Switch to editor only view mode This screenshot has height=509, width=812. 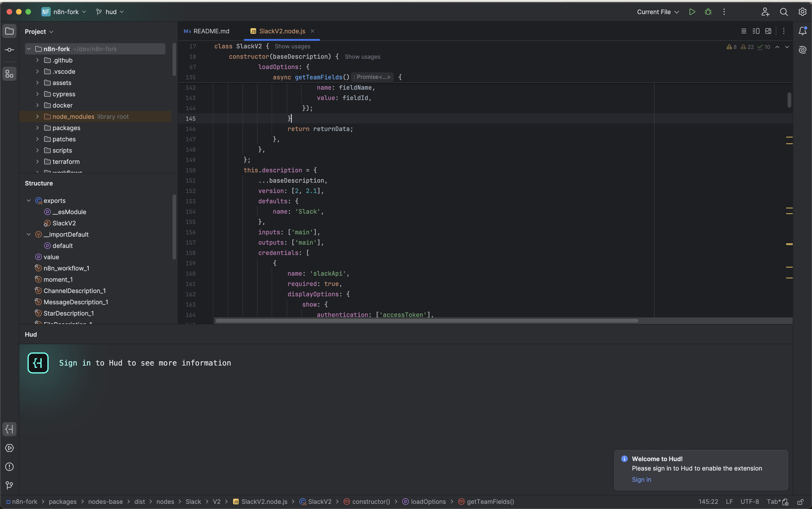click(x=744, y=31)
